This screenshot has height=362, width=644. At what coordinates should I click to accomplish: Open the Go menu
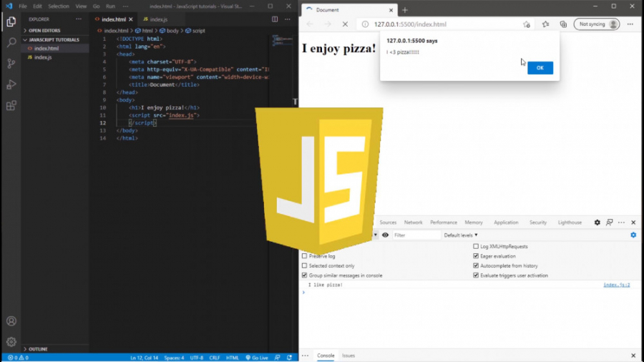pyautogui.click(x=96, y=6)
